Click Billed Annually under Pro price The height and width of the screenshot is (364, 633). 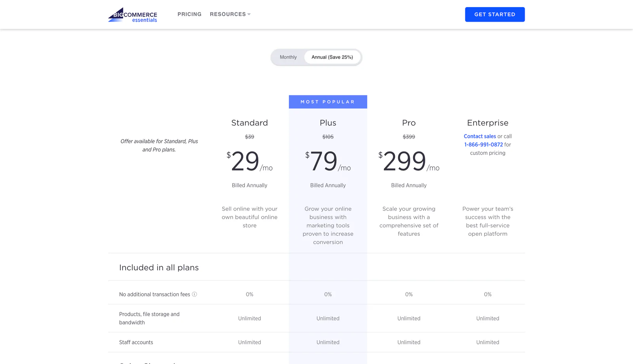click(x=409, y=185)
